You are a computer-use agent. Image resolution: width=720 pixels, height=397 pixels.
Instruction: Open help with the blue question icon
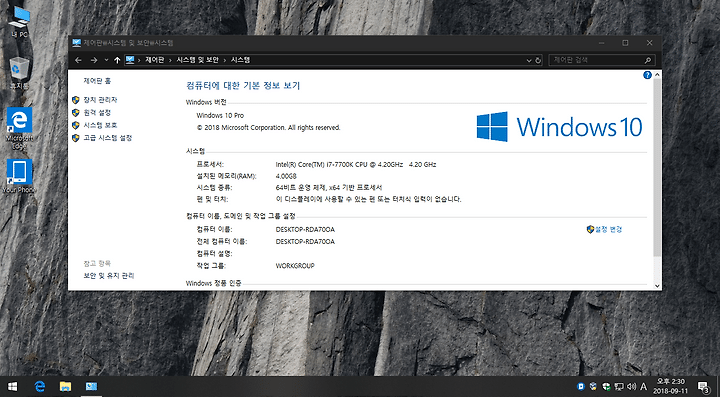click(x=647, y=75)
